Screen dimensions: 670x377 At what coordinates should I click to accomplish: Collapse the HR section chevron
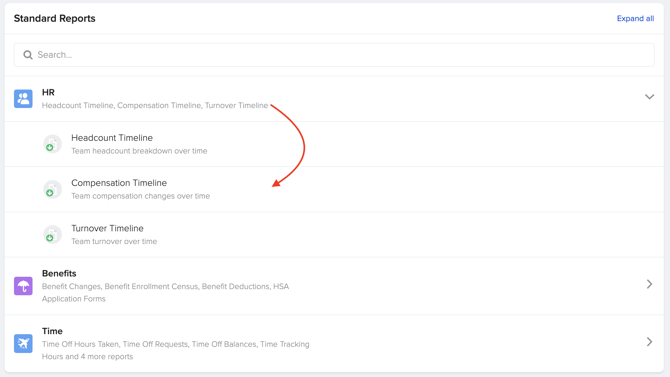[x=649, y=97]
